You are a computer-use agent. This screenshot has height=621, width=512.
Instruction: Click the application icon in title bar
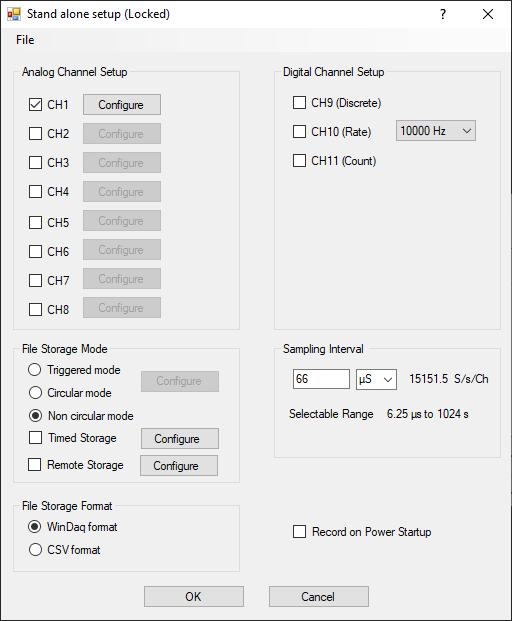pos(14,14)
